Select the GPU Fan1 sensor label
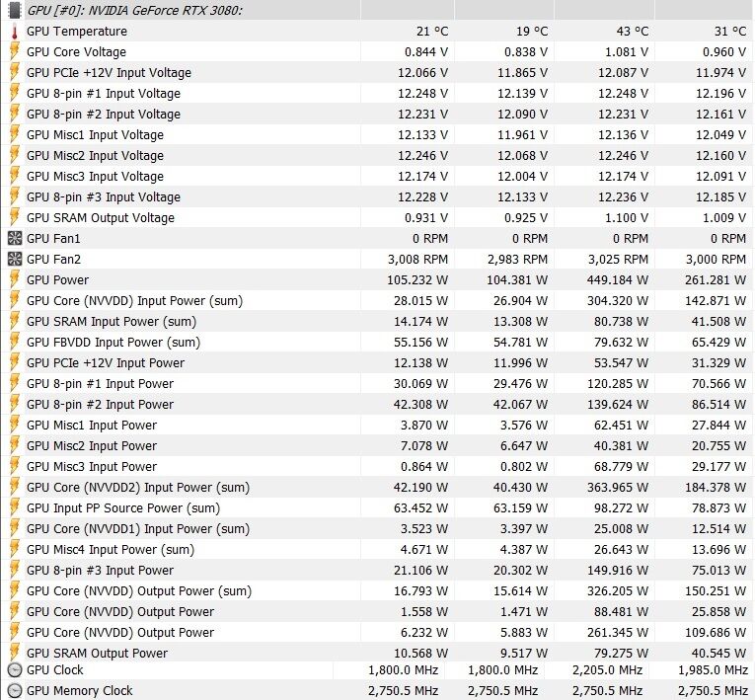 point(53,239)
